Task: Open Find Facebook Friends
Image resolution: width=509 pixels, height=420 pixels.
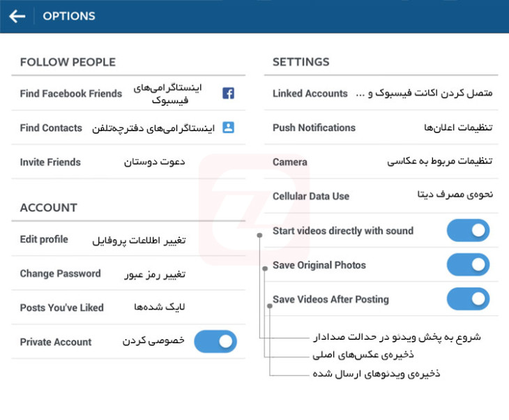Action: pyautogui.click(x=128, y=93)
